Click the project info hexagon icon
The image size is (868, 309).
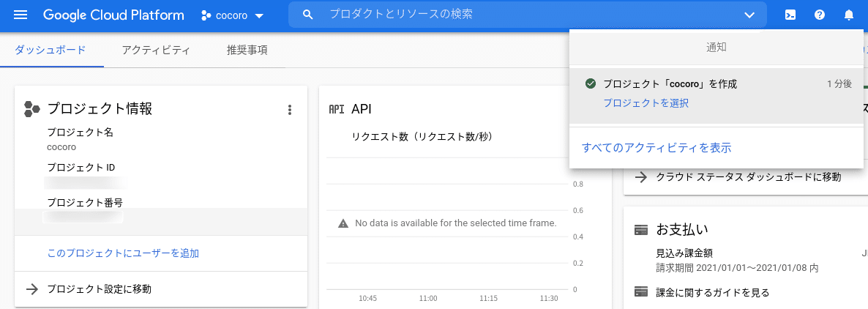pyautogui.click(x=31, y=109)
